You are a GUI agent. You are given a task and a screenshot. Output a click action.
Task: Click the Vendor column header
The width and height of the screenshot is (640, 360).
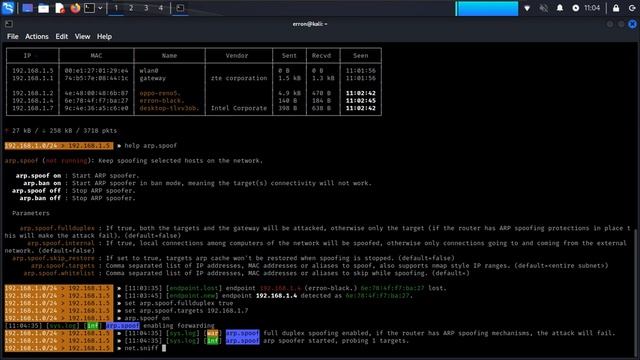tap(237, 56)
